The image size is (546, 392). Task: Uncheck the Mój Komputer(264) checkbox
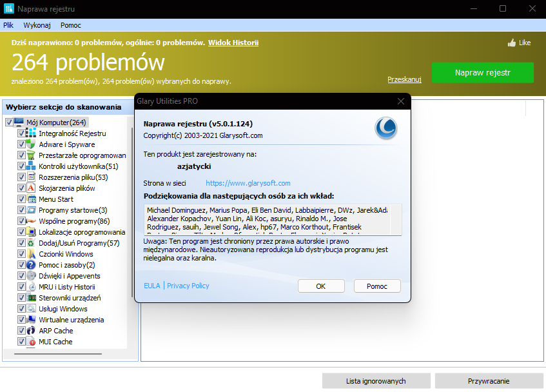click(10, 122)
